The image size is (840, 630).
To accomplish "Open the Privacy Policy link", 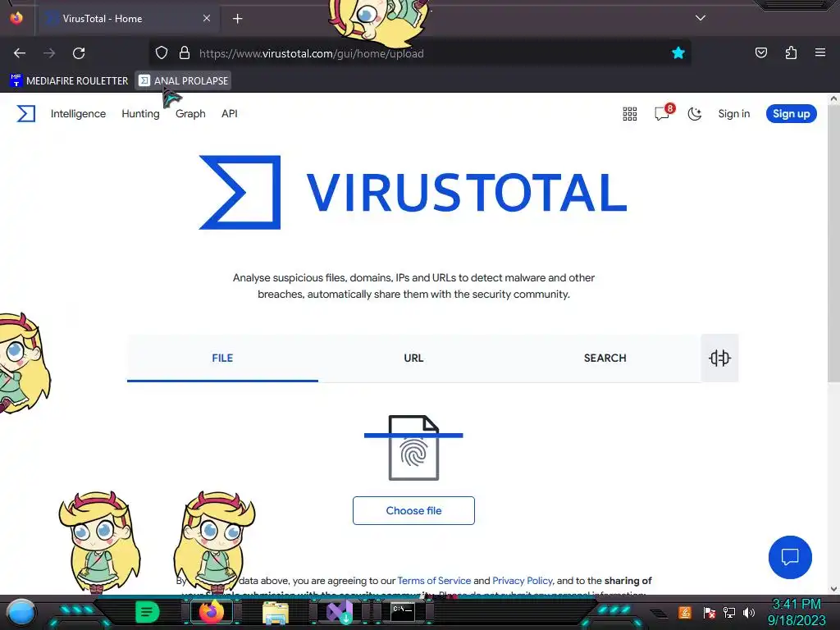I will pos(523,581).
